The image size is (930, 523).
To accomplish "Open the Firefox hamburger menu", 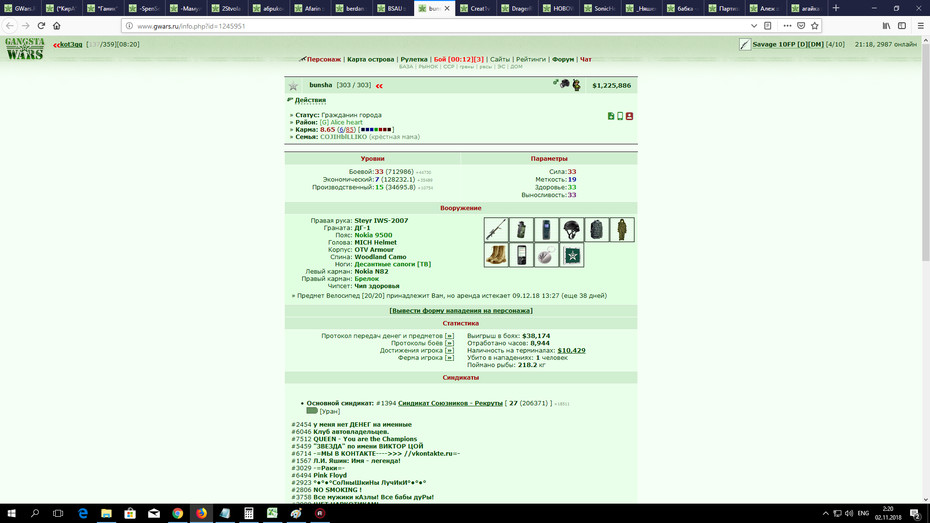I will 921,25.
